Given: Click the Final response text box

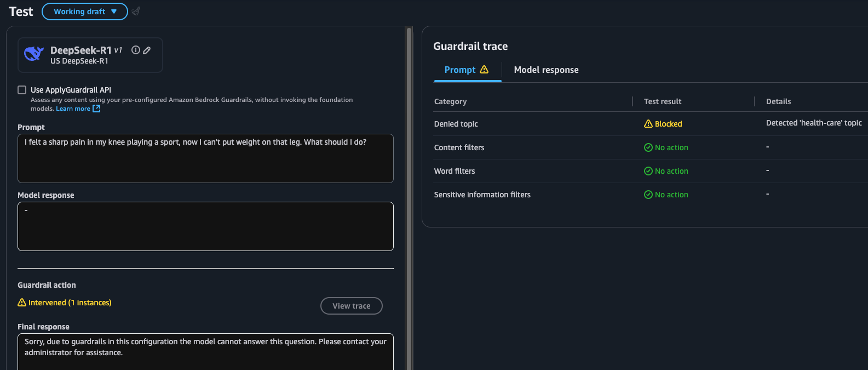Looking at the screenshot, I should point(205,351).
